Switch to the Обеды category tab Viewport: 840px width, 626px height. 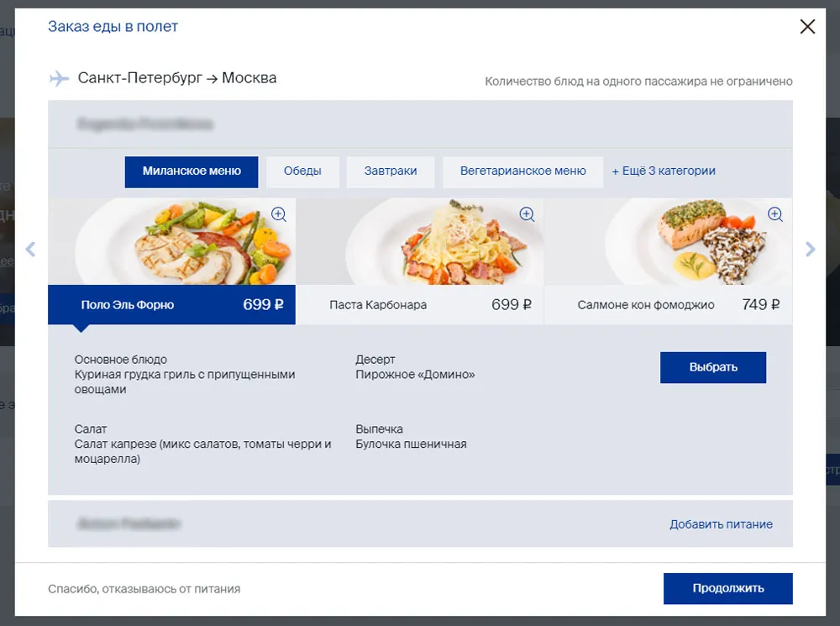(x=302, y=171)
